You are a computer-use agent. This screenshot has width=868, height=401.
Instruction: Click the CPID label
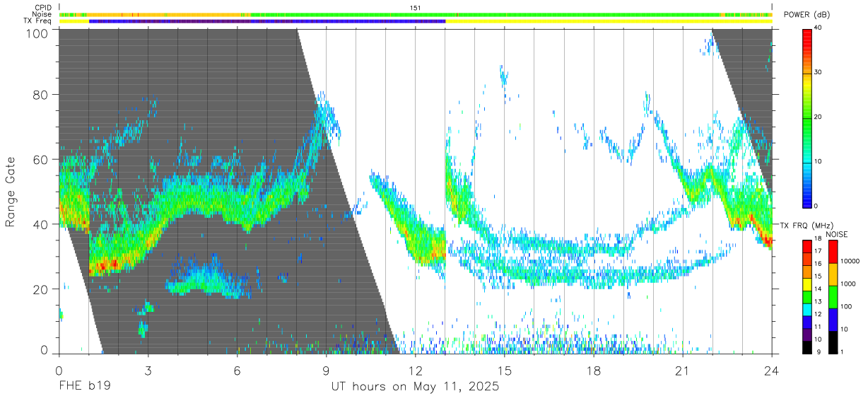(x=42, y=7)
